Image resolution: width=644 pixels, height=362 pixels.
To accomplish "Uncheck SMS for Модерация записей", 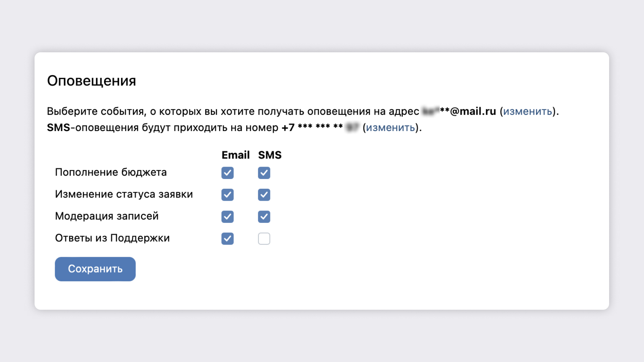I will pyautogui.click(x=263, y=217).
